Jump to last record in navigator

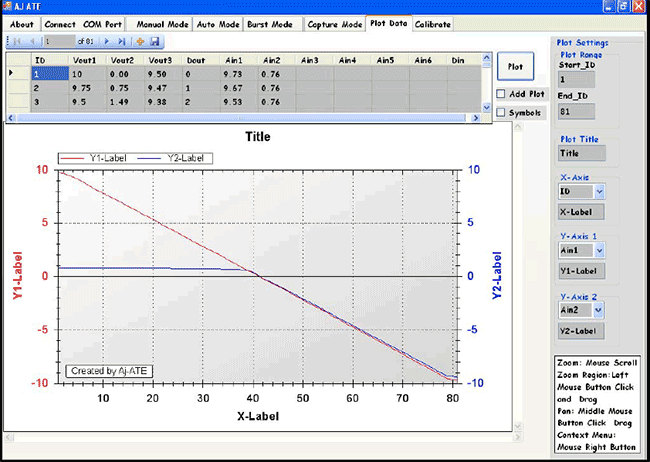pos(122,41)
